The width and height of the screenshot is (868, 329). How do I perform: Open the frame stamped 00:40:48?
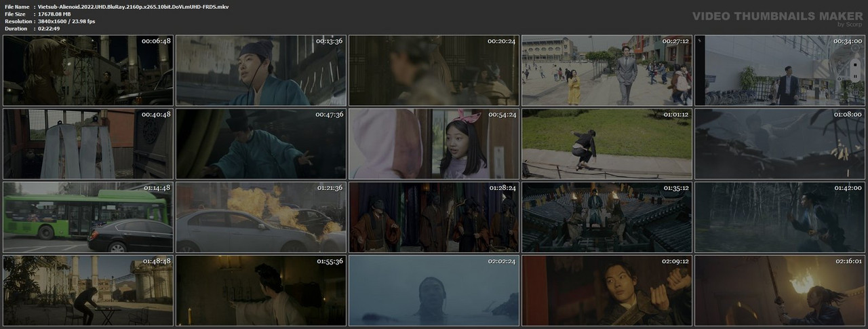88,144
